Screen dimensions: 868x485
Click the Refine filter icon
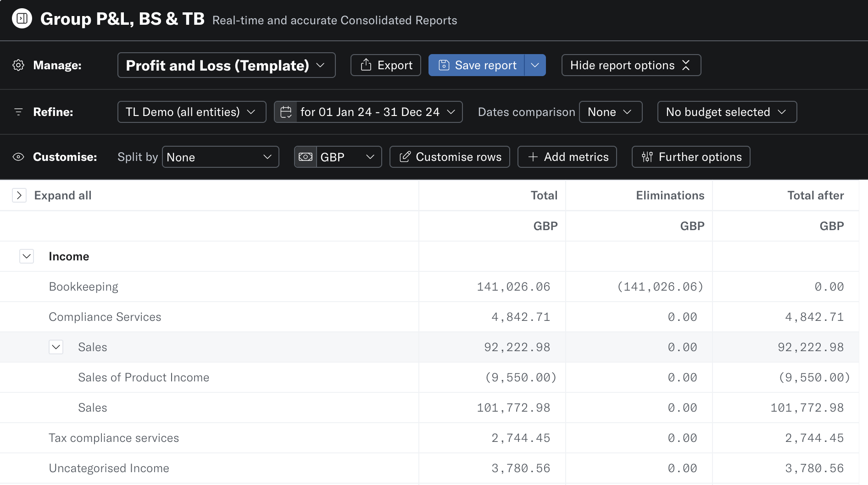tap(18, 112)
